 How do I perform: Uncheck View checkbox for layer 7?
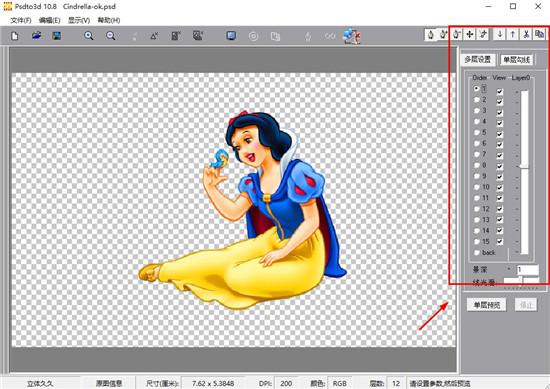[499, 156]
